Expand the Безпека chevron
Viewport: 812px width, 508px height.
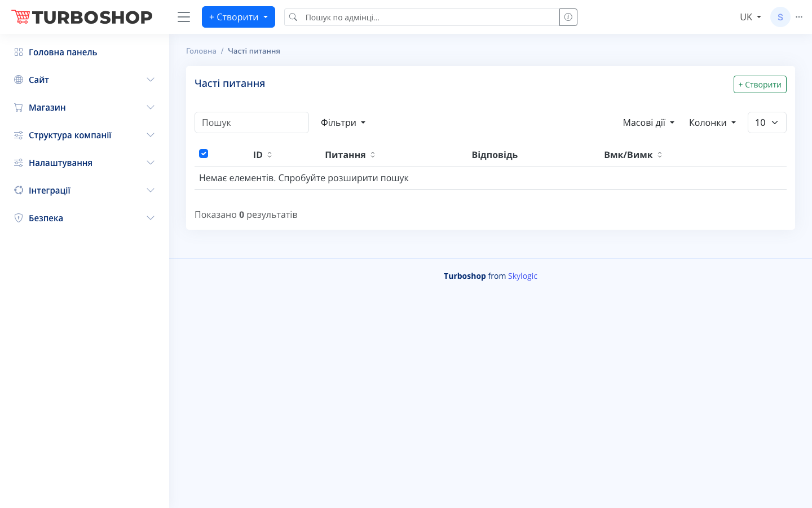(151, 218)
